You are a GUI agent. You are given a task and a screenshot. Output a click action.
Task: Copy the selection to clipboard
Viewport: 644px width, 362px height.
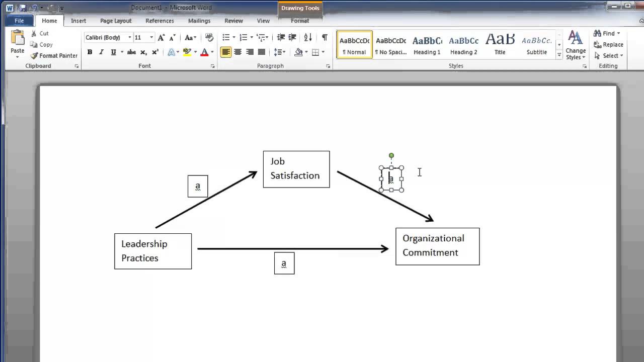click(x=41, y=45)
